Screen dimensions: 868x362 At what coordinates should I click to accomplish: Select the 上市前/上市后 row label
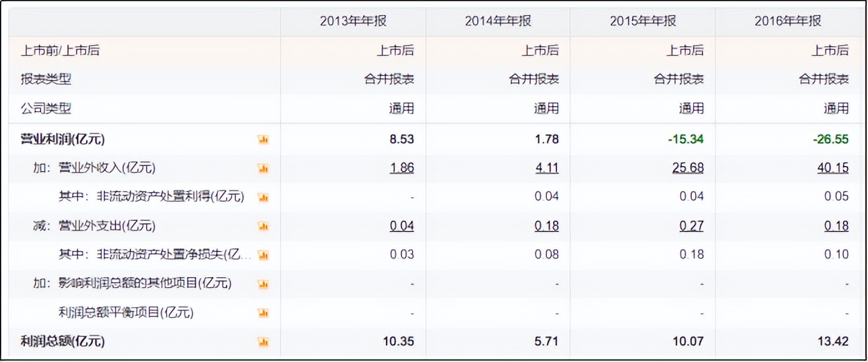61,51
